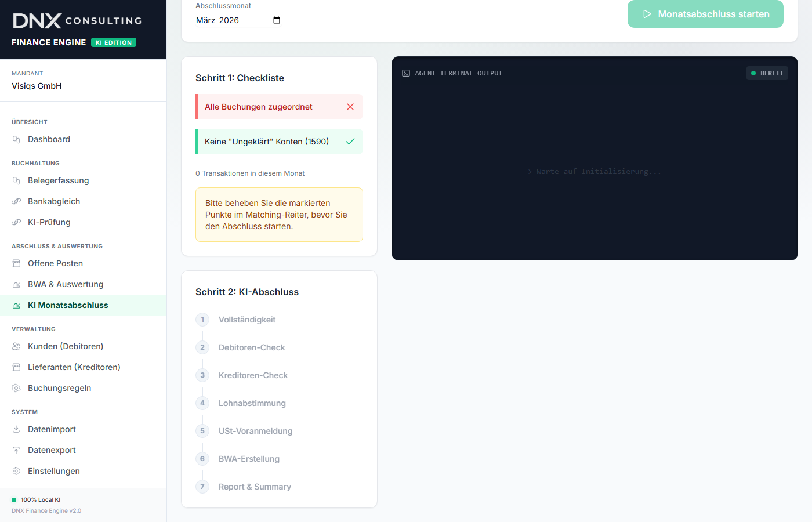Click the Einstellungen gear icon
812x522 pixels.
coord(16,472)
